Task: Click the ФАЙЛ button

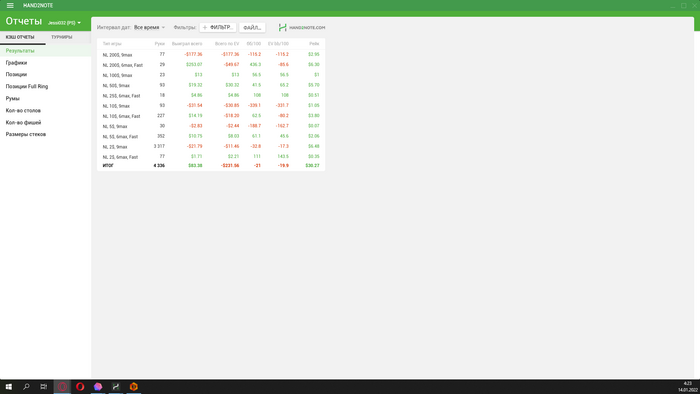Action: click(x=252, y=27)
